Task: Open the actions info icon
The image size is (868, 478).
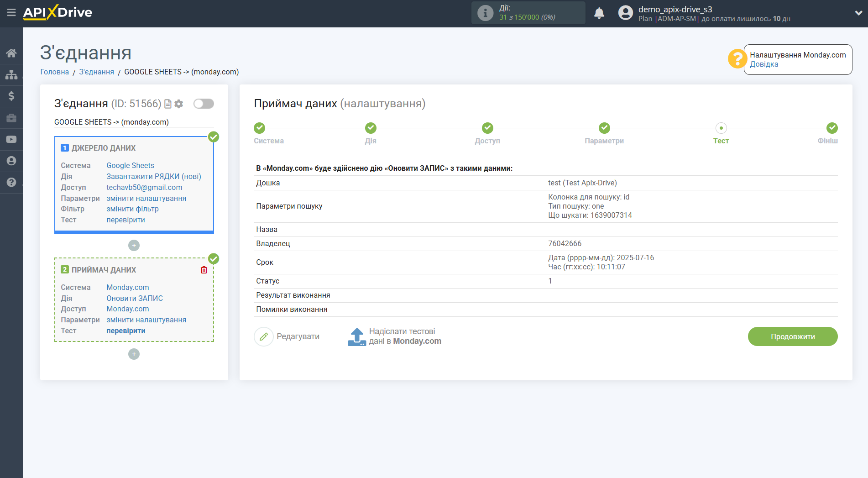Action: coord(485,13)
